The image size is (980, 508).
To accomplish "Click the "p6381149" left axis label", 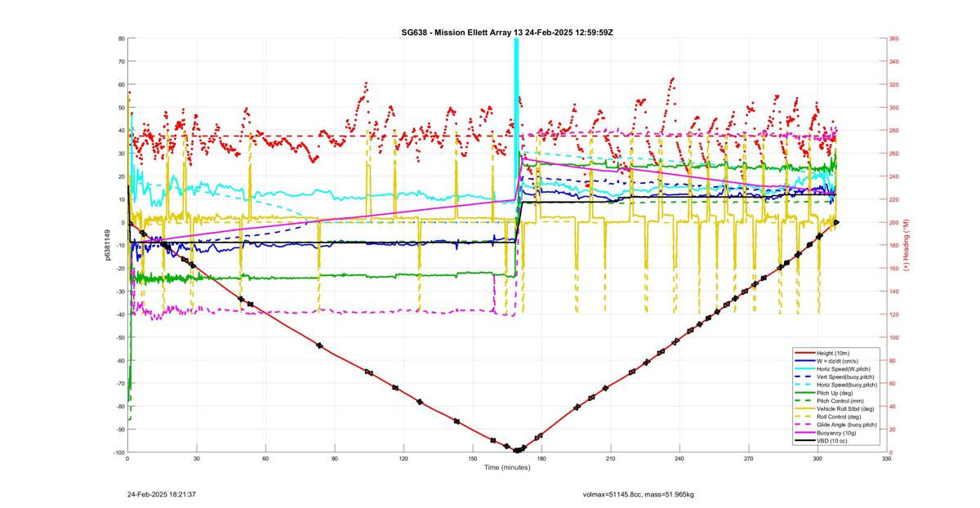I will [107, 245].
